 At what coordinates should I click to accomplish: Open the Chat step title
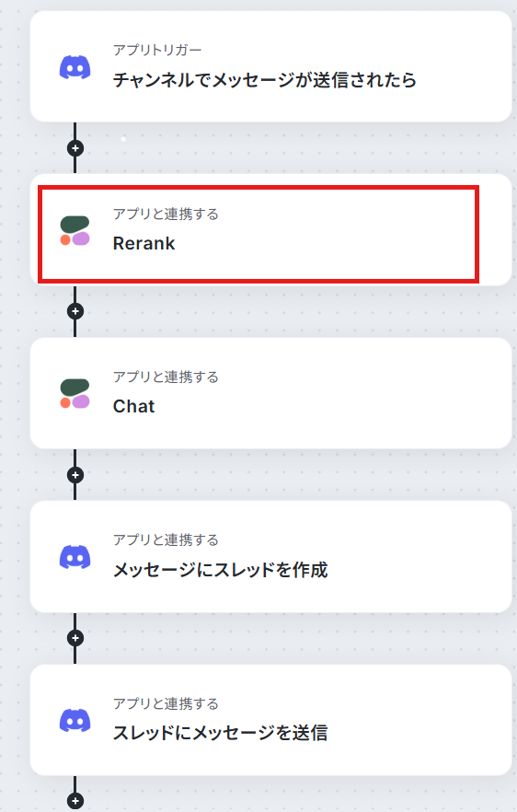pos(133,406)
